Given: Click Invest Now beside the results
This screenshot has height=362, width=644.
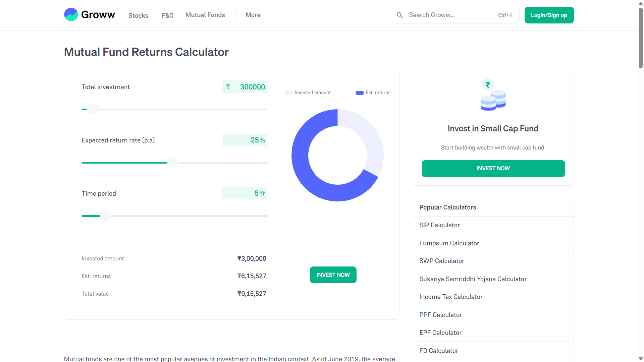Looking at the screenshot, I should (x=333, y=275).
